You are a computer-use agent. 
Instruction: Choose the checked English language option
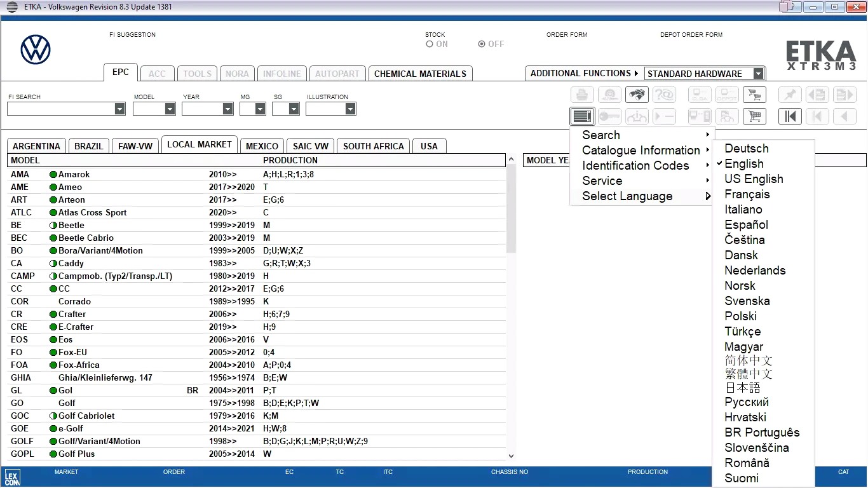coord(743,164)
